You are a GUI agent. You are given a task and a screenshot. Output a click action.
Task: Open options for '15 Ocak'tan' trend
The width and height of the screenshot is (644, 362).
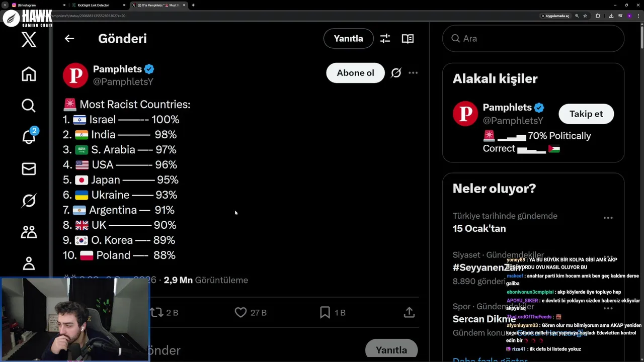(608, 218)
